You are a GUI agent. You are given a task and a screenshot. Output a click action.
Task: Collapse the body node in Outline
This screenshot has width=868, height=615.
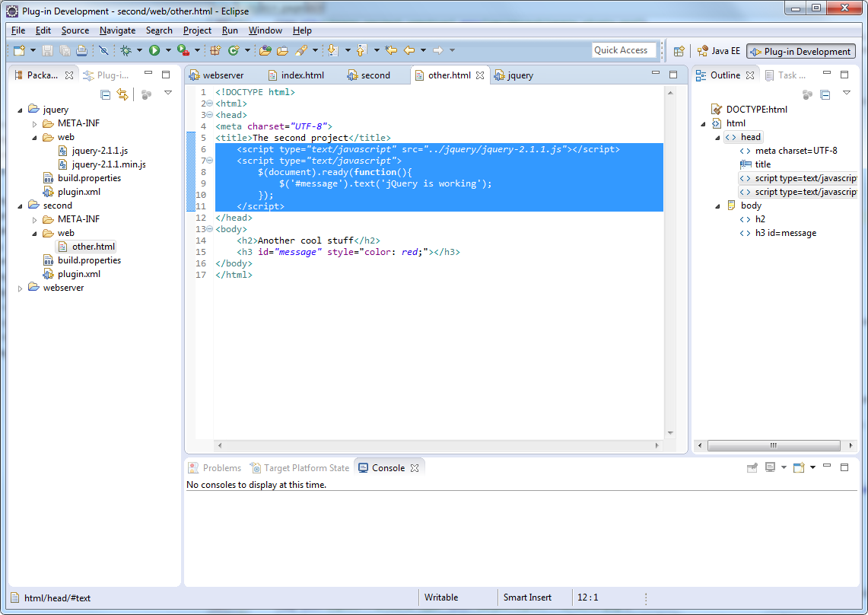pyautogui.click(x=718, y=207)
